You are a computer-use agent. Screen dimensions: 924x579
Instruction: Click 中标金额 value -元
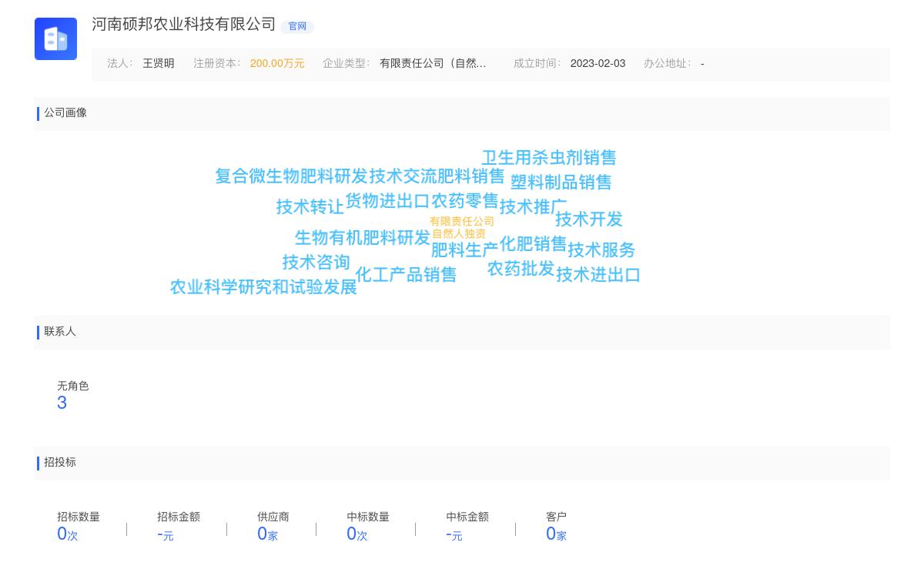454,534
